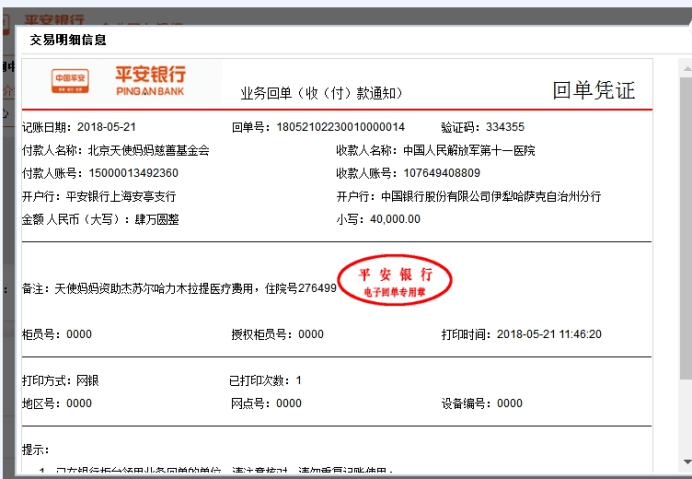Image resolution: width=692 pixels, height=479 pixels.
Task: Click the 网点号 value 0000
Action: pos(289,404)
